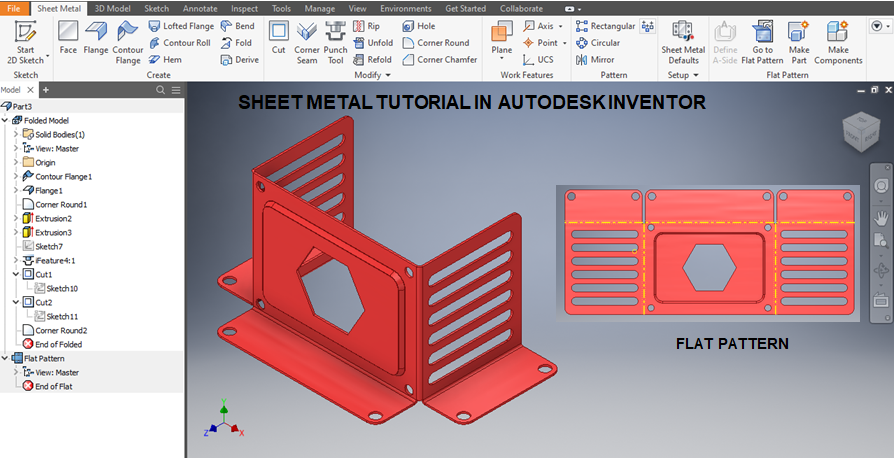
Task: Open the Setup panel dropdown
Action: (696, 75)
